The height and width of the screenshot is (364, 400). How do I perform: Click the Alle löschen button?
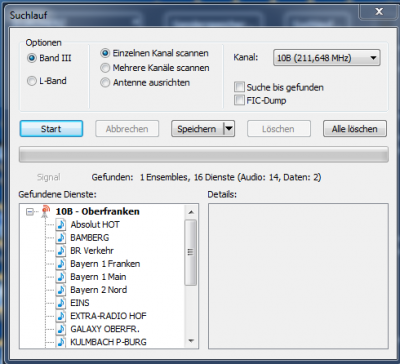pos(355,129)
